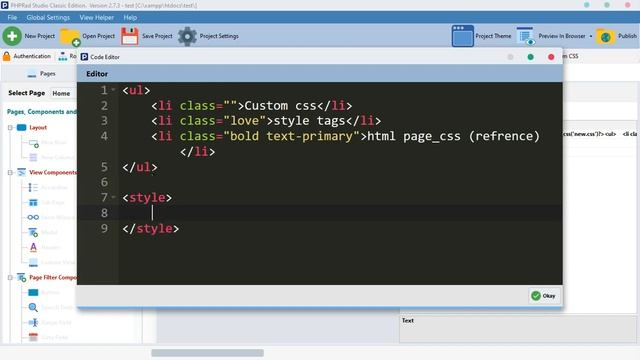This screenshot has height=360, width=640.
Task: Click the closing </ul> tag on line 5
Action: pos(140,167)
